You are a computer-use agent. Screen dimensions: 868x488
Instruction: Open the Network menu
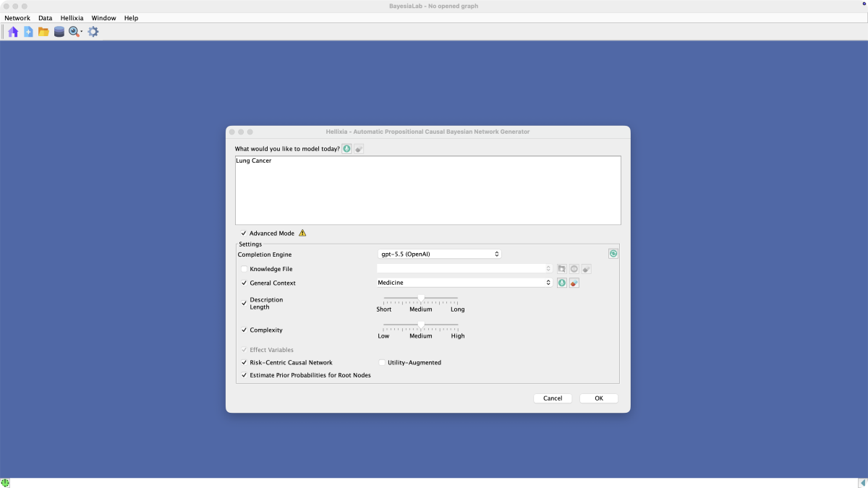(x=17, y=18)
